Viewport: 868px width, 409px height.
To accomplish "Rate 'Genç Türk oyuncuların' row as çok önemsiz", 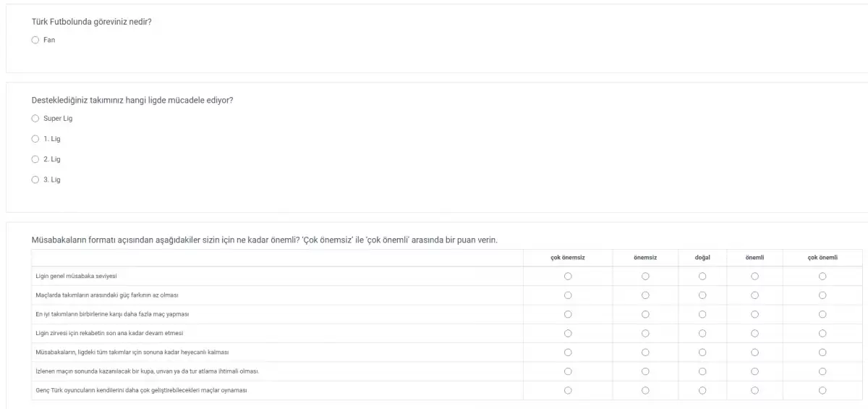I will [x=568, y=390].
